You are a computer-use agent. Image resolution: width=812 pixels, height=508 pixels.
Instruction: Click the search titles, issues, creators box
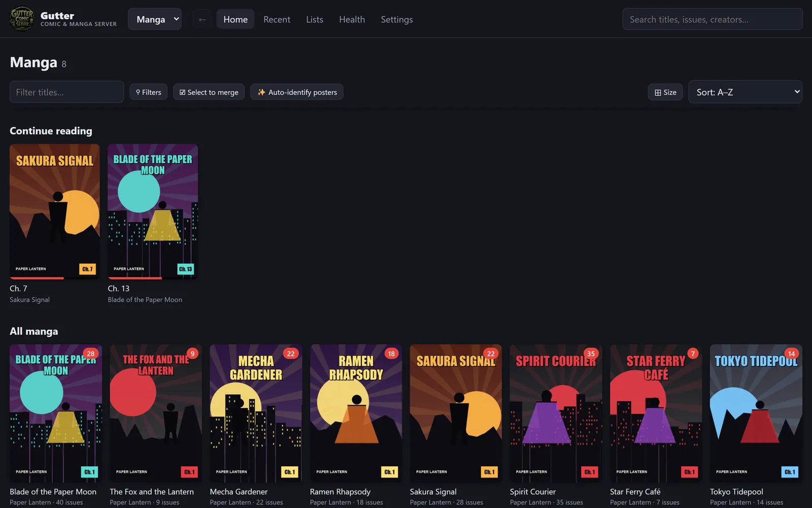pyautogui.click(x=713, y=19)
